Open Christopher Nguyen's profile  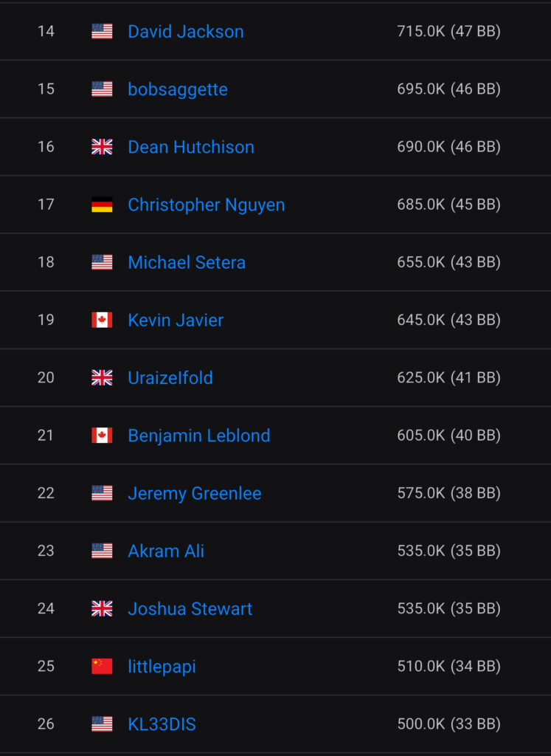click(x=206, y=205)
